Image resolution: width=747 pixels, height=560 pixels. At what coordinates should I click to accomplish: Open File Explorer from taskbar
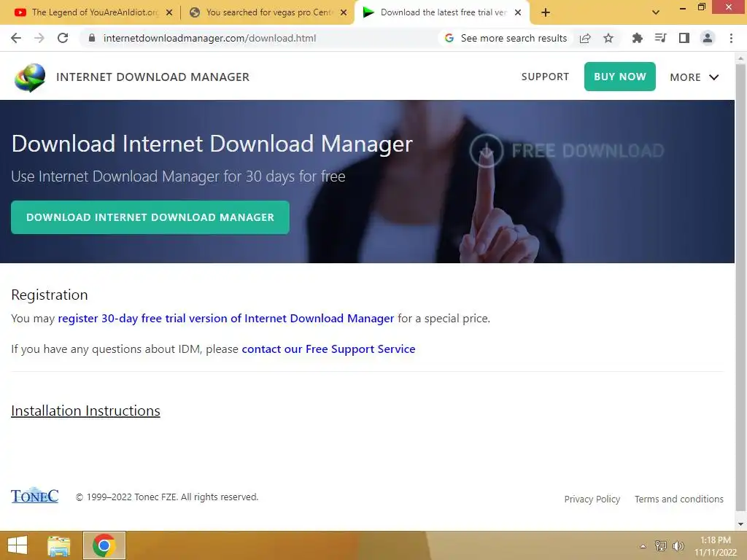[58, 545]
